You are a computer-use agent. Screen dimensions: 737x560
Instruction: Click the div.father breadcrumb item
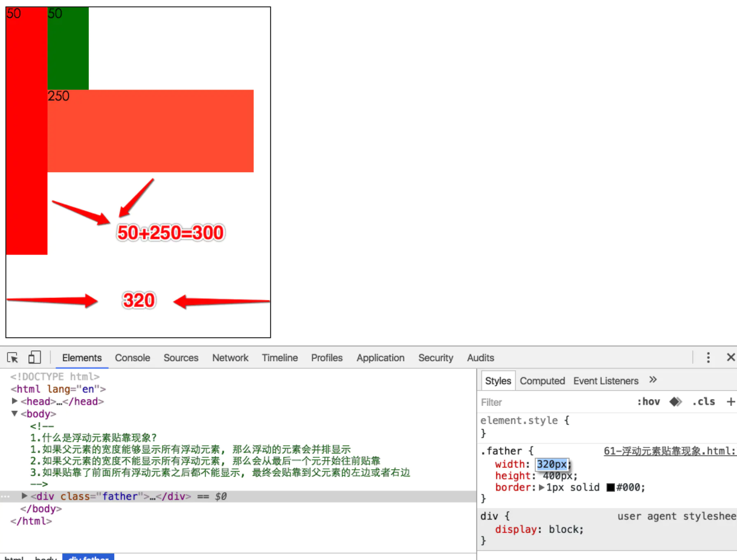point(88,557)
